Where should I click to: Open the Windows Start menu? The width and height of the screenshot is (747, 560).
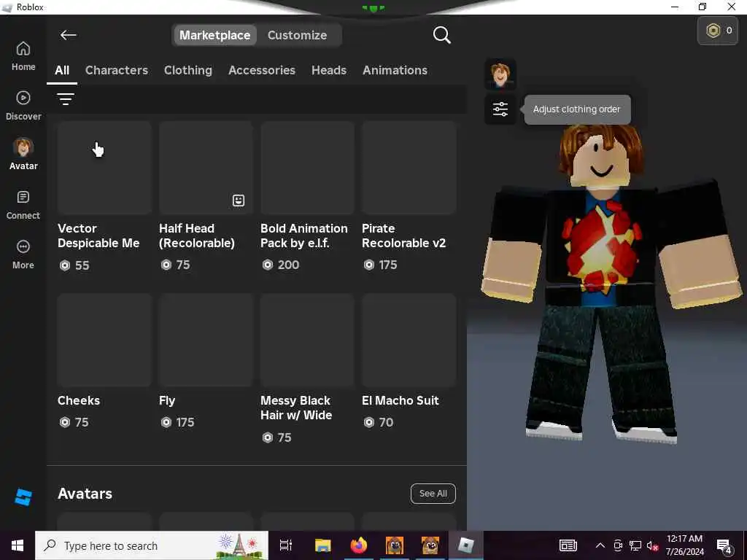(x=18, y=545)
